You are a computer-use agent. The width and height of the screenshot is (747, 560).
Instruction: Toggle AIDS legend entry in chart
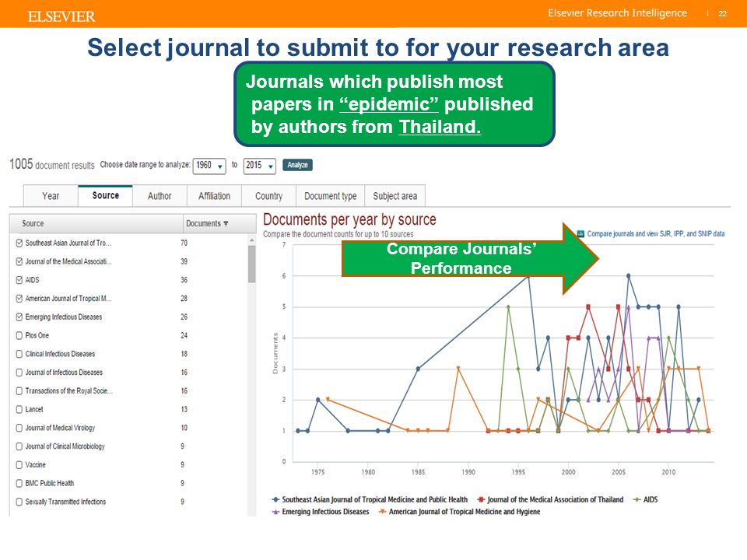(645, 499)
